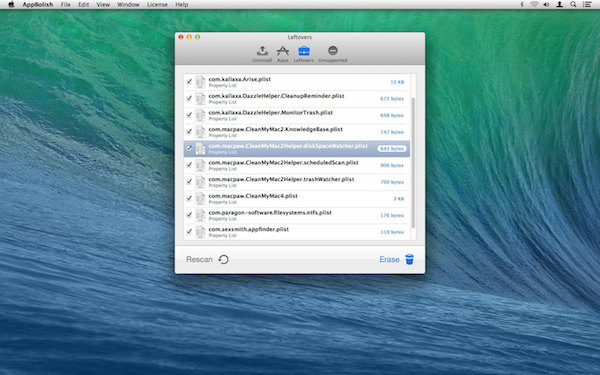Click the 672 bytes size value
600x375 pixels.
click(392, 99)
